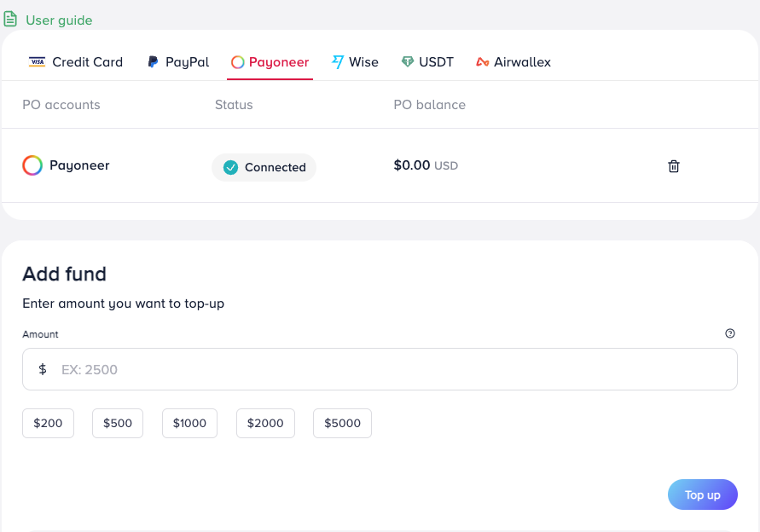Click the User guide document icon
Image resolution: width=760 pixels, height=532 pixels.
pos(10,20)
